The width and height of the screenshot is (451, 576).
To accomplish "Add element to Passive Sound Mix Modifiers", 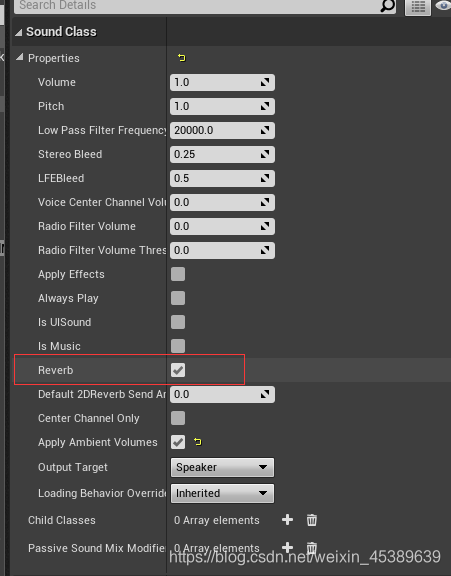I will [x=287, y=547].
